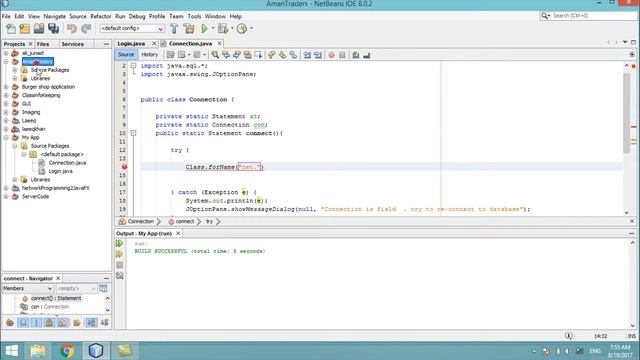Click the Shift Line Right editor icon

coord(318,55)
